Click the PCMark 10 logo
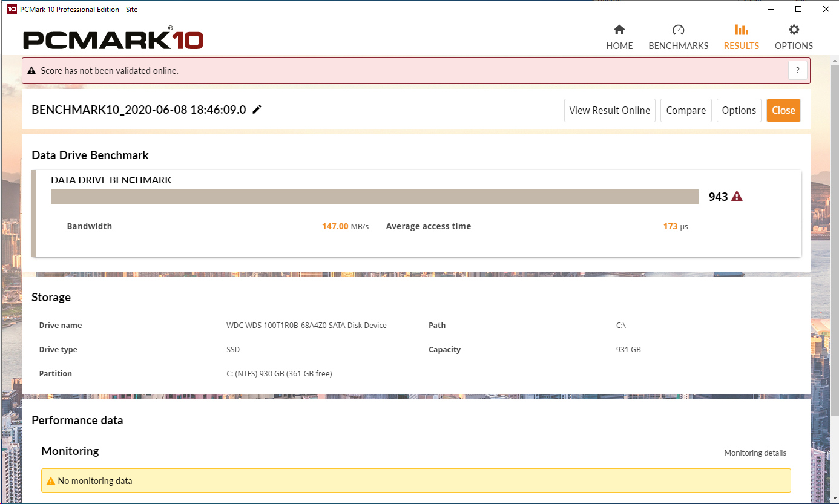Image resolution: width=839 pixels, height=504 pixels. 113,38
